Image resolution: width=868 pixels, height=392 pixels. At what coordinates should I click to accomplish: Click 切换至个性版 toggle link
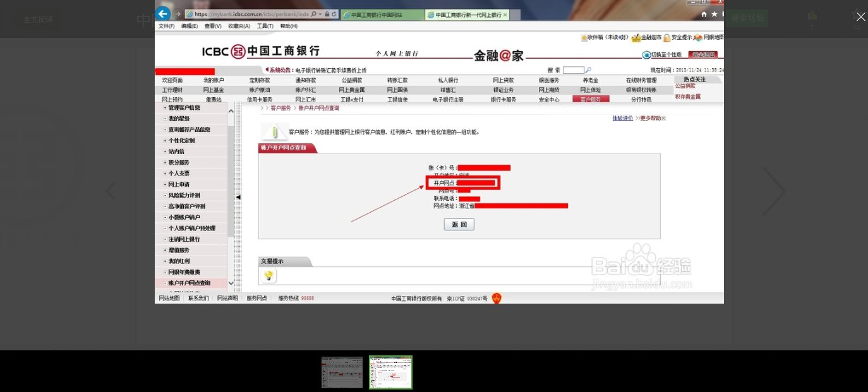[662, 54]
